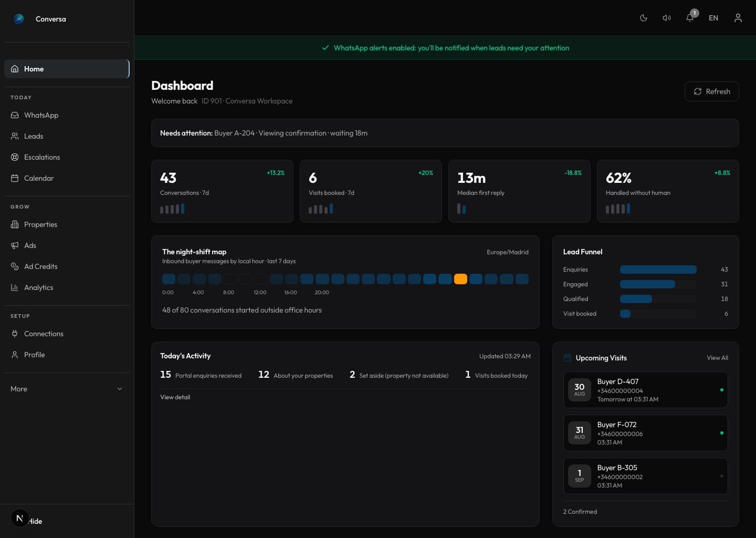
Task: Click the Europe/Madrid timezone label
Action: click(x=508, y=252)
